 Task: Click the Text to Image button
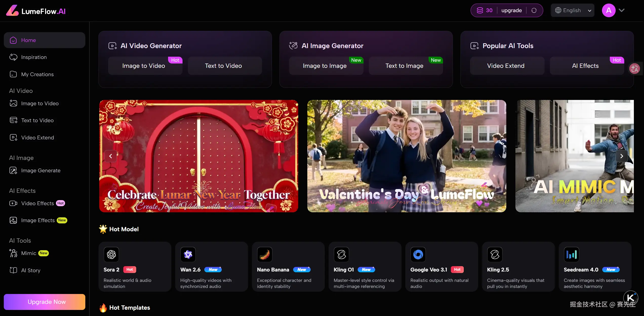tap(404, 66)
